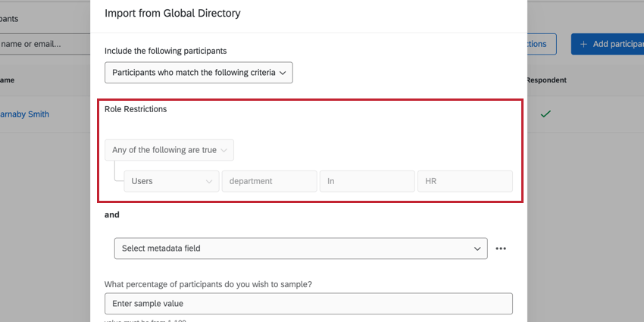Click the 'Include the following participants' label

click(165, 51)
